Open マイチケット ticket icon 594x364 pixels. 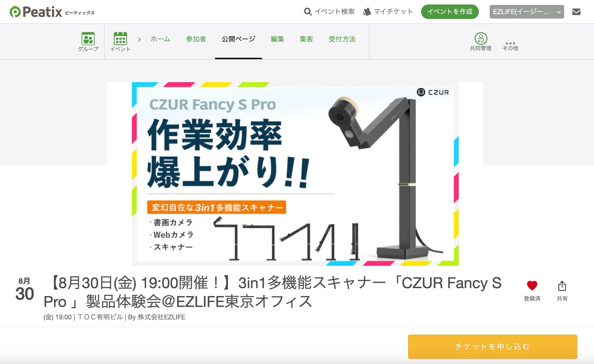[x=367, y=12]
